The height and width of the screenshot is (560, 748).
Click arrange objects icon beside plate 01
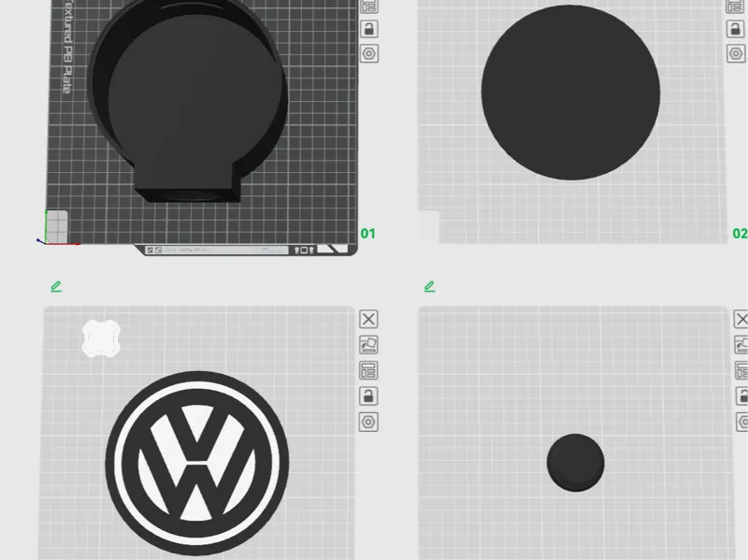pos(368,7)
